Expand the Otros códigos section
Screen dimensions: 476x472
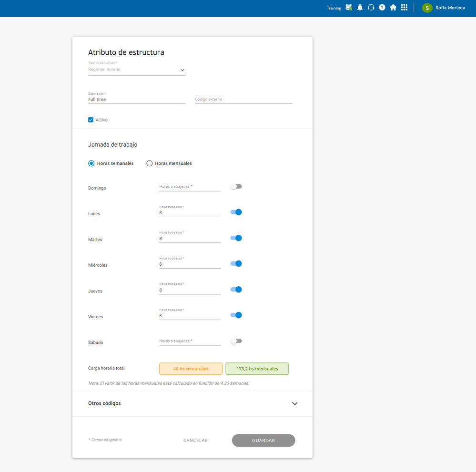pyautogui.click(x=192, y=403)
